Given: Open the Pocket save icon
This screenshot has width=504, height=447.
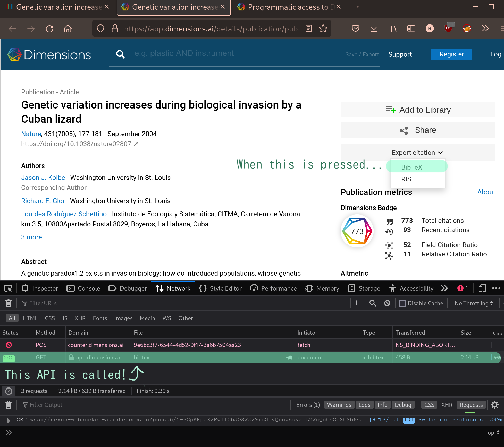Looking at the screenshot, I should pyautogui.click(x=356, y=28).
